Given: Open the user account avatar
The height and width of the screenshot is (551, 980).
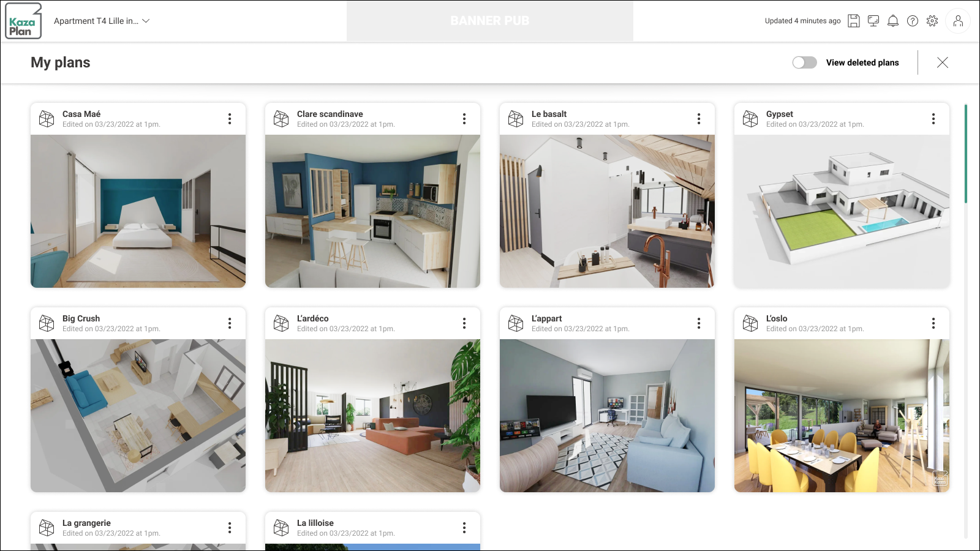Looking at the screenshot, I should click(958, 21).
